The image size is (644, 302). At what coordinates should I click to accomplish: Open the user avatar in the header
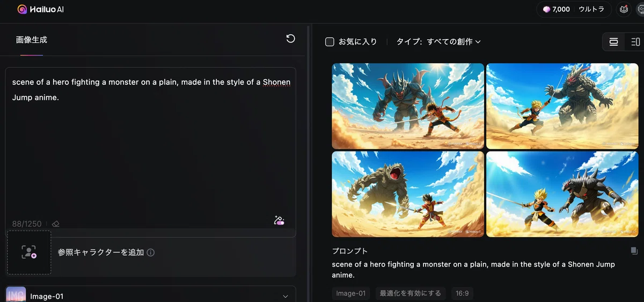[x=640, y=9]
